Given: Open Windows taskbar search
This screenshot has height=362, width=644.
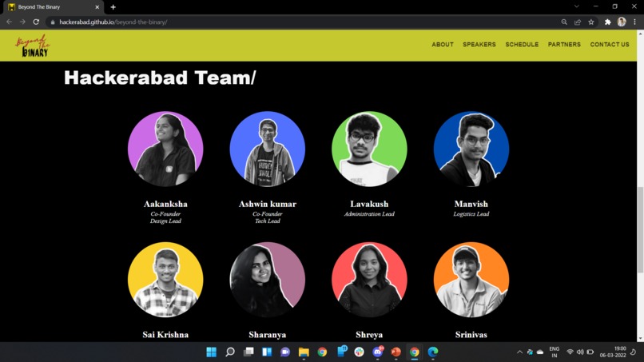Looking at the screenshot, I should tap(230, 352).
